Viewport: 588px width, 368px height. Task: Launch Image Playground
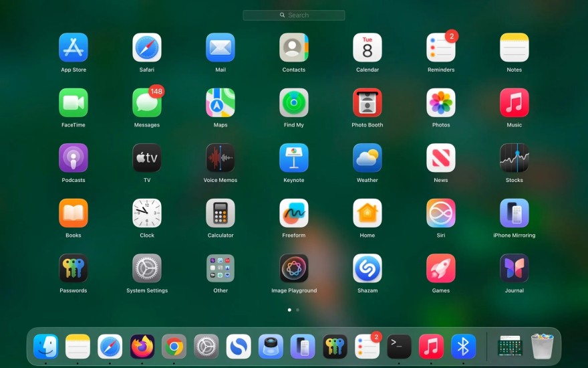tap(294, 268)
